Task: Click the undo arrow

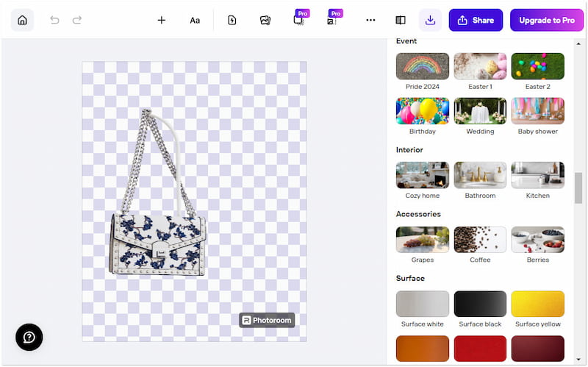Action: click(x=54, y=20)
